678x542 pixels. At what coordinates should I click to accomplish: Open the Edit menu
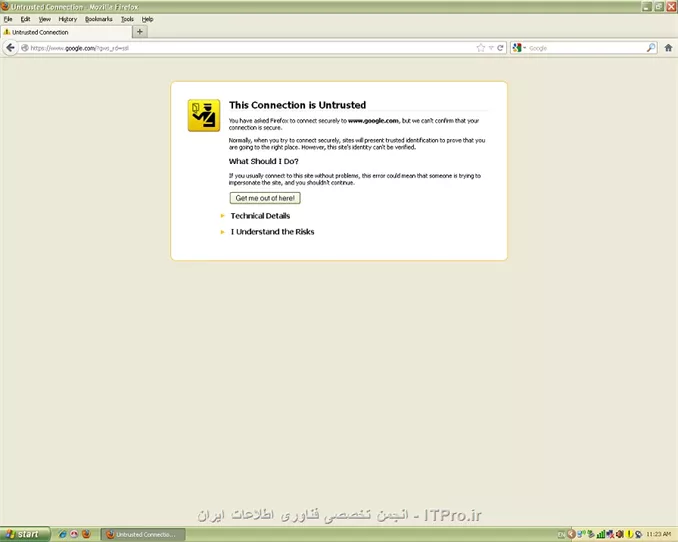click(26, 19)
